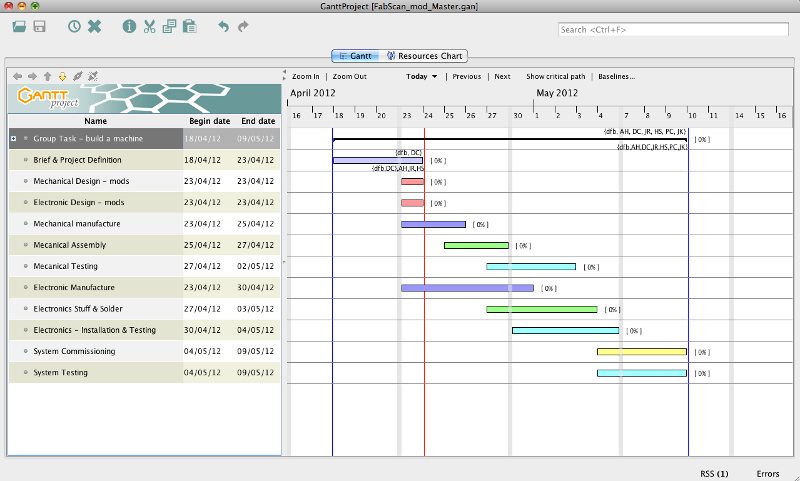Click the Electronic Manufacture purple bar
The image size is (800, 481).
point(467,288)
